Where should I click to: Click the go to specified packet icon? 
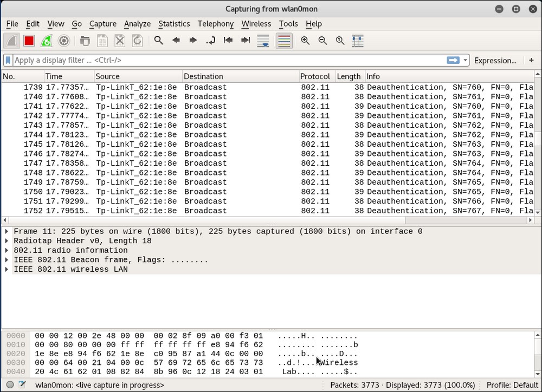(210, 41)
